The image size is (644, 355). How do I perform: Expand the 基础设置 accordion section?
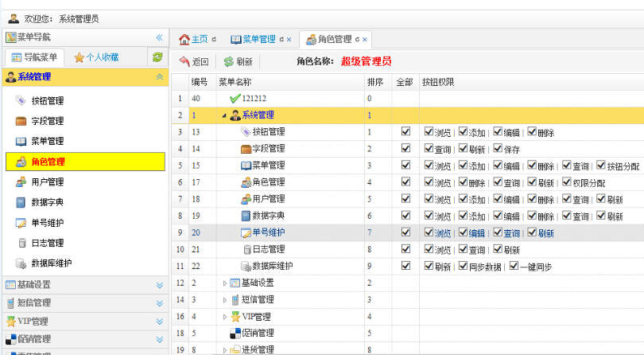[x=160, y=285]
